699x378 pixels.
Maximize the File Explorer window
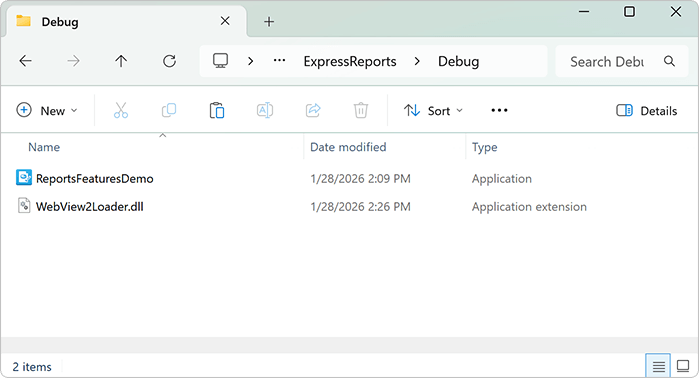pos(629,12)
